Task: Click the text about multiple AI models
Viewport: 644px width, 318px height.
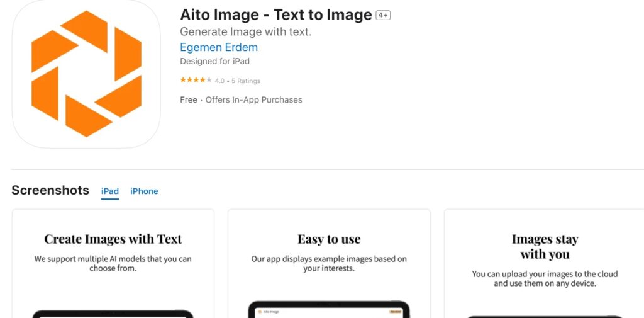Action: coord(113,264)
